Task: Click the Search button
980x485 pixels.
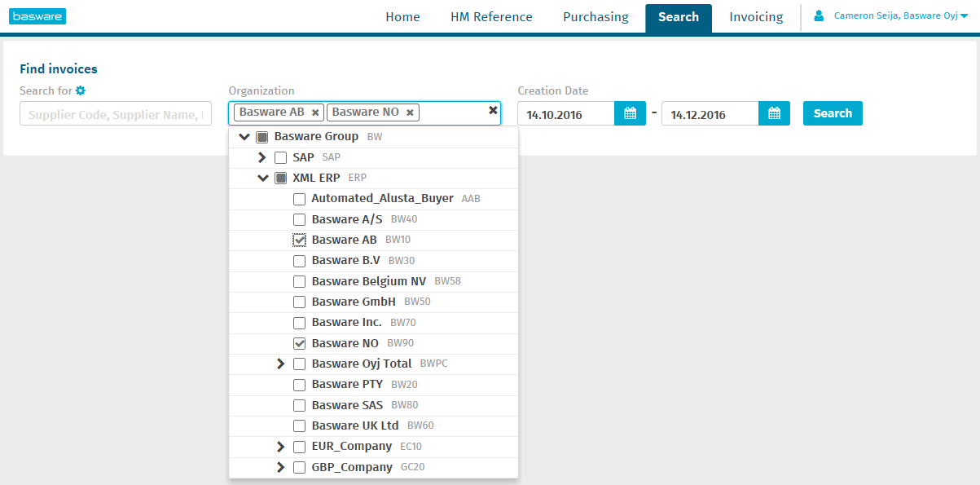Action: point(833,113)
